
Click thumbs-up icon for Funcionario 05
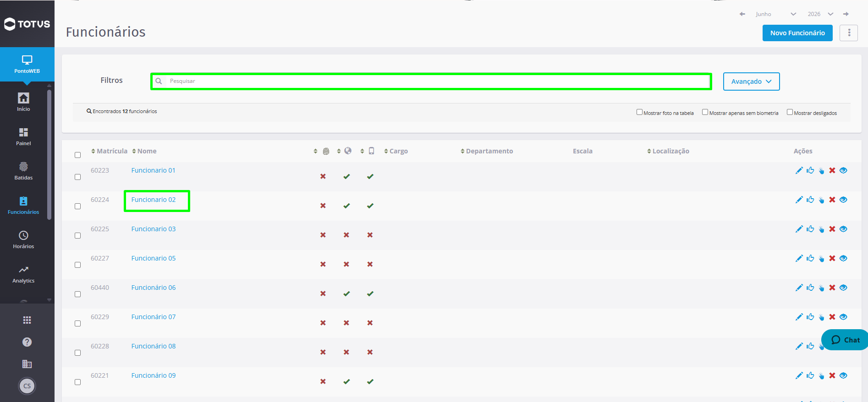(x=810, y=258)
